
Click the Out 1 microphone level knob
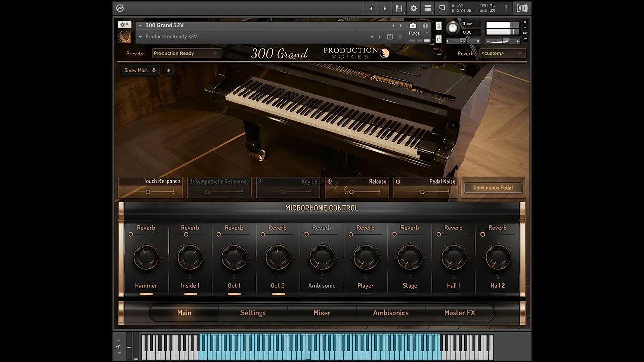(234, 257)
